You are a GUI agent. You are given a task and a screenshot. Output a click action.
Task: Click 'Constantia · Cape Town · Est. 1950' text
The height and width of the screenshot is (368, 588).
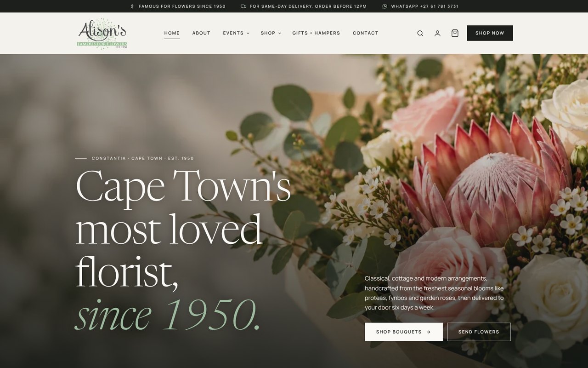click(143, 158)
